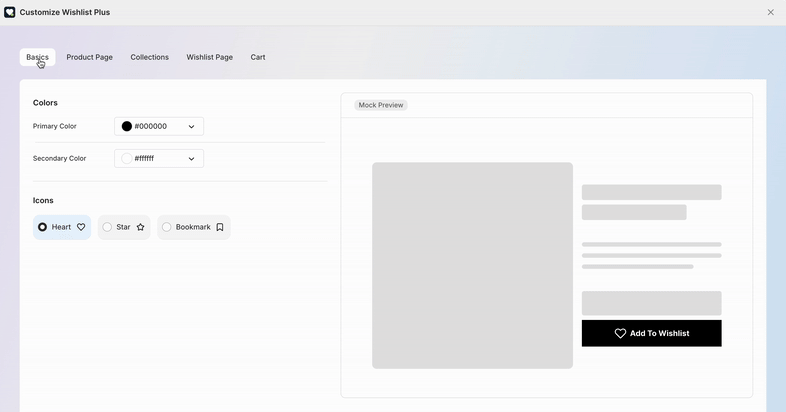Screen dimensions: 786x412
Task: Click the heart icon in Heart option
Action: (x=81, y=227)
